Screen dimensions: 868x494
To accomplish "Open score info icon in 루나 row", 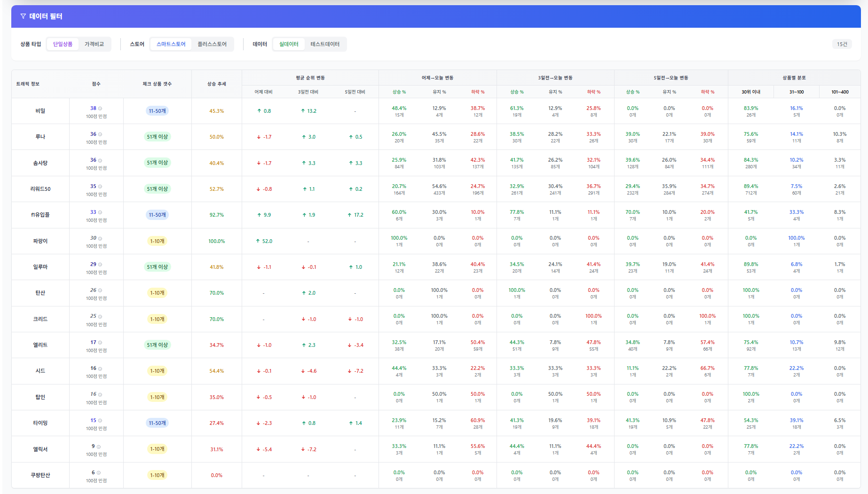I will click(x=100, y=134).
